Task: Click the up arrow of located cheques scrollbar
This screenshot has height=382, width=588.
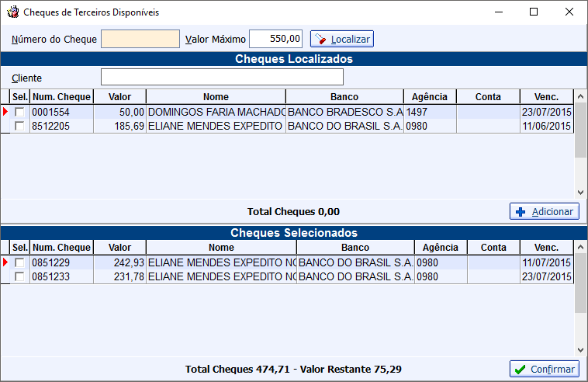Action: click(x=580, y=96)
